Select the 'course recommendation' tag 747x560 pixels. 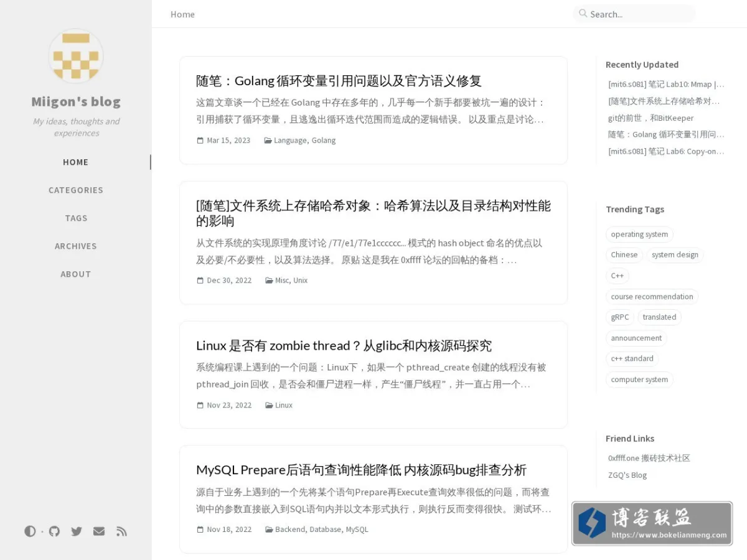652,297
